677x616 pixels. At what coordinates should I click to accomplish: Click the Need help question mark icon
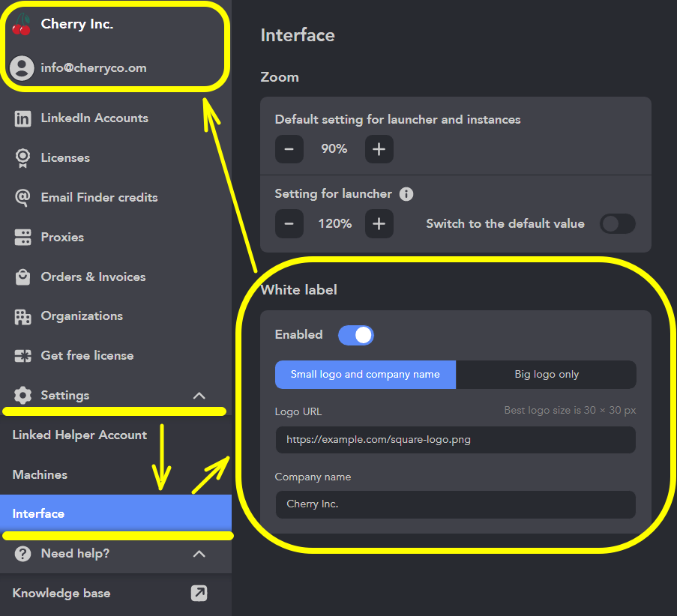coord(22,554)
